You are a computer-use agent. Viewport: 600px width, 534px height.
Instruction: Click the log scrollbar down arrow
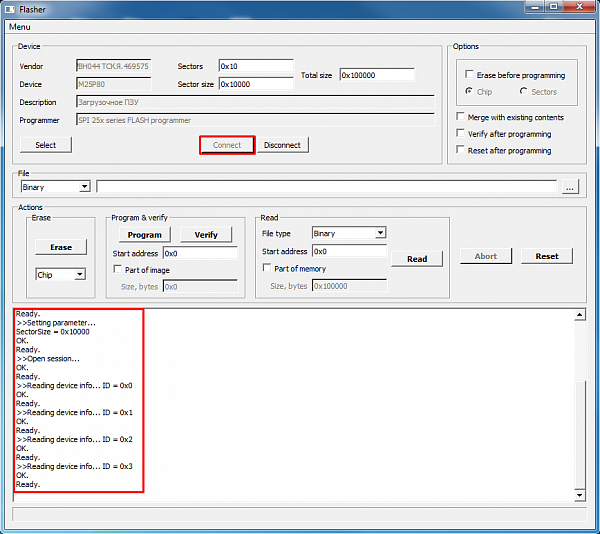[580, 494]
